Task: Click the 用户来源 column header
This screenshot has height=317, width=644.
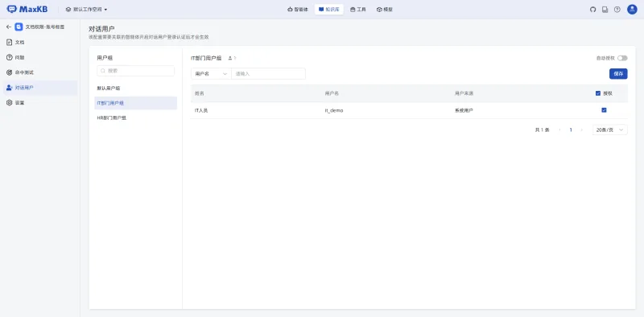Action: (464, 93)
